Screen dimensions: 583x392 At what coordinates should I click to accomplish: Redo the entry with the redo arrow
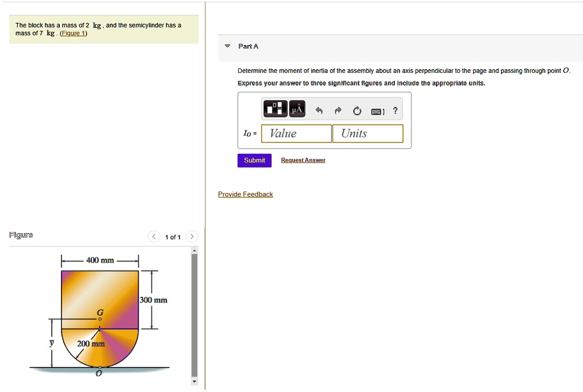pos(337,111)
